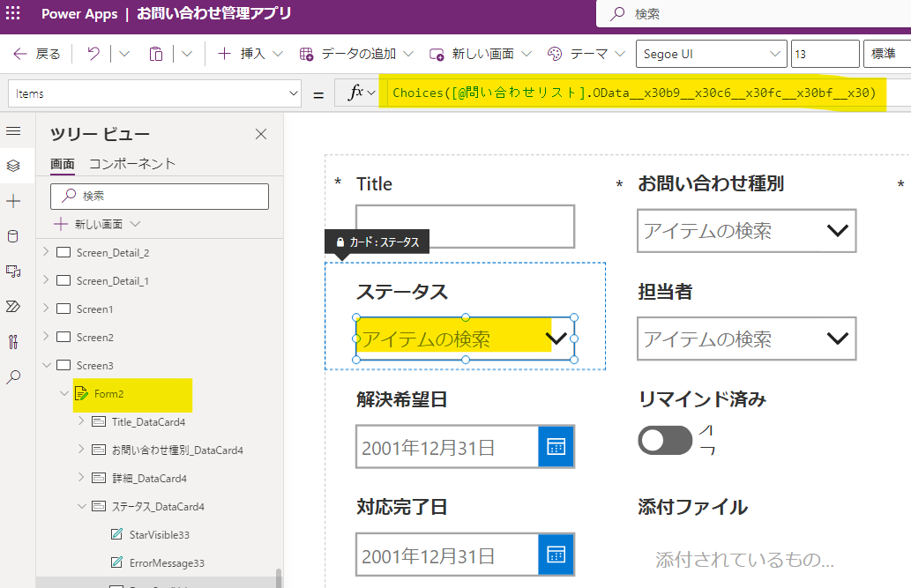Click the 対応完了日 date field

(447, 555)
